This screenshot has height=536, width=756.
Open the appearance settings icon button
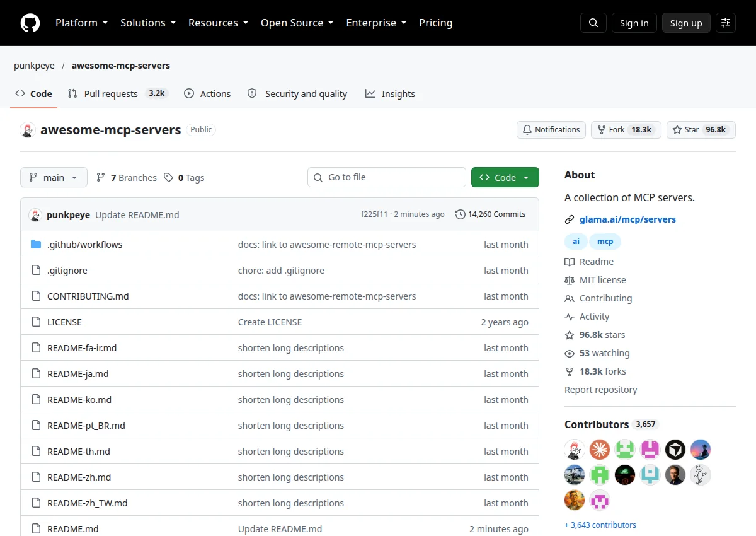[726, 23]
